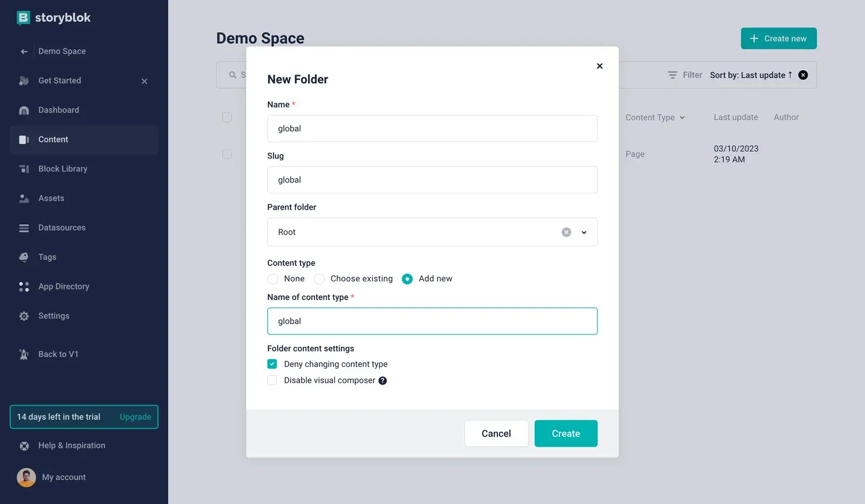Open the Block Library sidebar icon
This screenshot has width=865, height=504.
pyautogui.click(x=24, y=169)
